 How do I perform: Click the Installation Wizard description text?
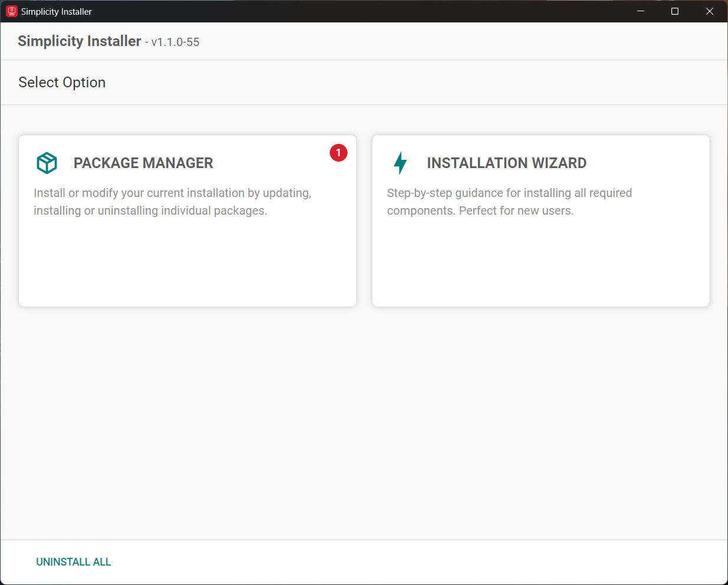pyautogui.click(x=509, y=201)
